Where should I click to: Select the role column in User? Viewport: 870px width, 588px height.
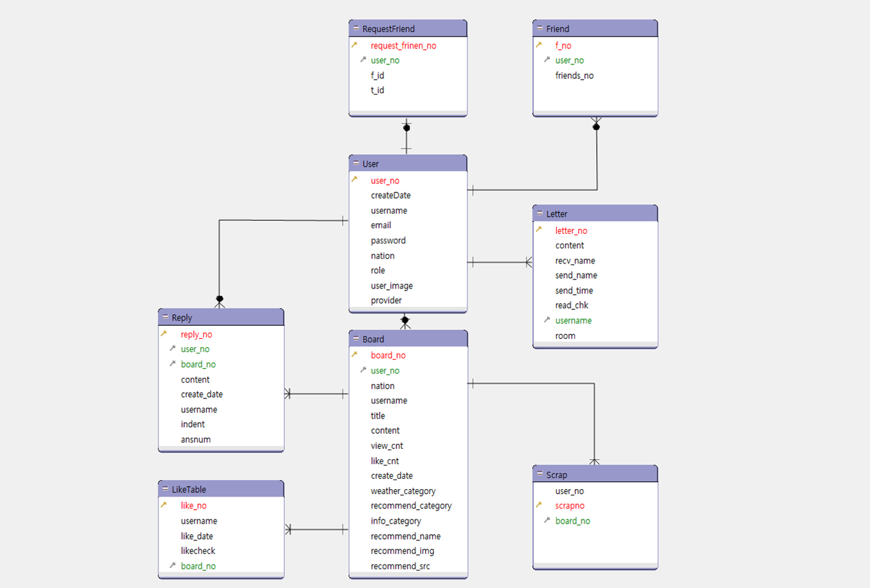click(378, 270)
